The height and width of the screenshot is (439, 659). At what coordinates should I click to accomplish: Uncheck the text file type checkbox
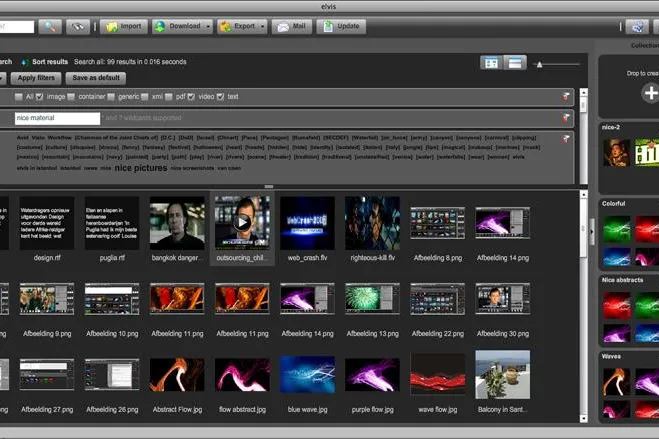pos(221,97)
